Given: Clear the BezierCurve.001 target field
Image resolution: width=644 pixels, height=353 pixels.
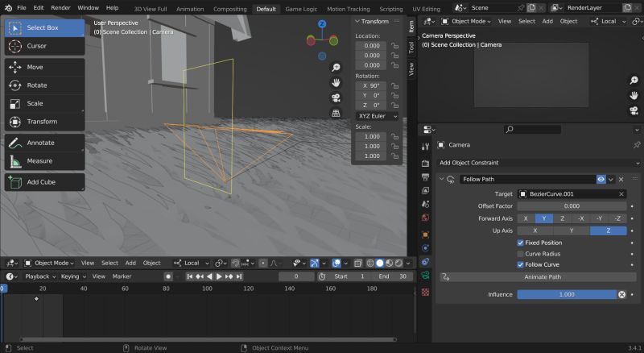Looking at the screenshot, I should (x=621, y=193).
